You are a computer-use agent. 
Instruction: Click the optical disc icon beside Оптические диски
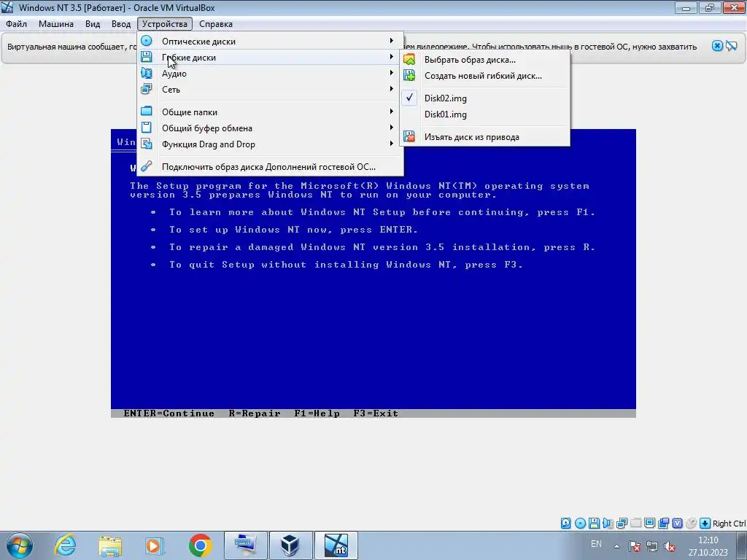(x=146, y=41)
